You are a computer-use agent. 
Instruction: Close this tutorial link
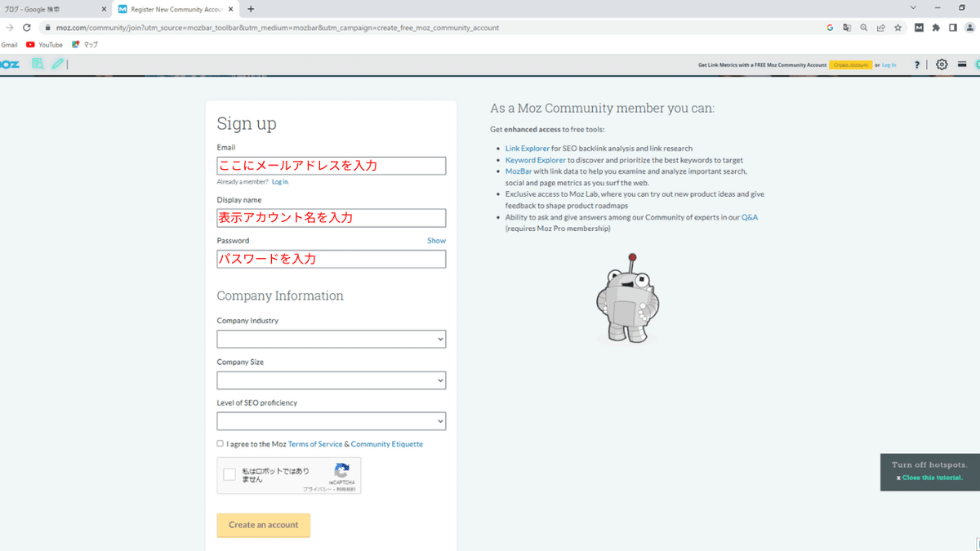click(932, 478)
